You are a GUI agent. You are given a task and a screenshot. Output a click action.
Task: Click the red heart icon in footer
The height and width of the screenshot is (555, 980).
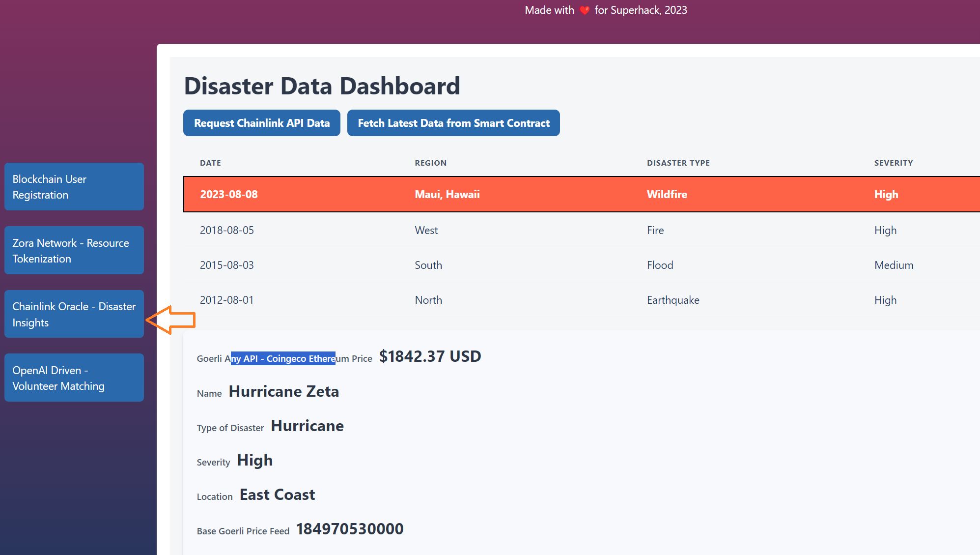coord(584,10)
